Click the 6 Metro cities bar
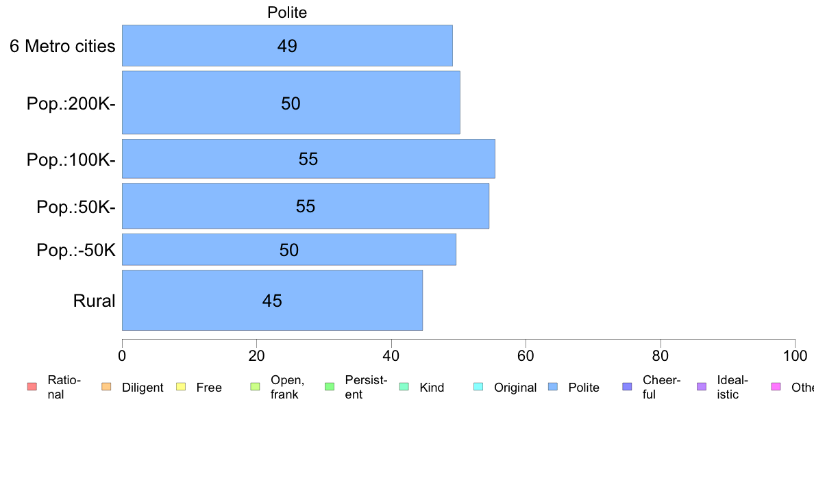The image size is (814, 504). pyautogui.click(x=287, y=46)
